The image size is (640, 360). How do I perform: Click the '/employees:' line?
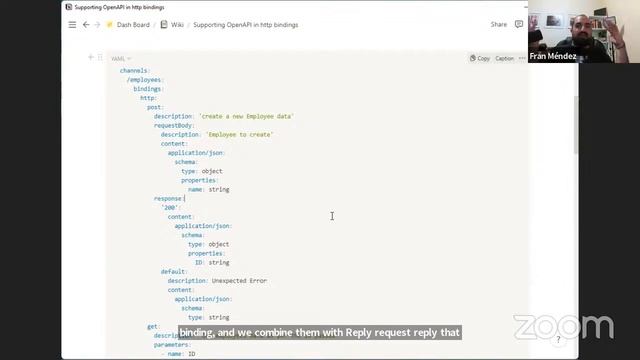coord(144,80)
